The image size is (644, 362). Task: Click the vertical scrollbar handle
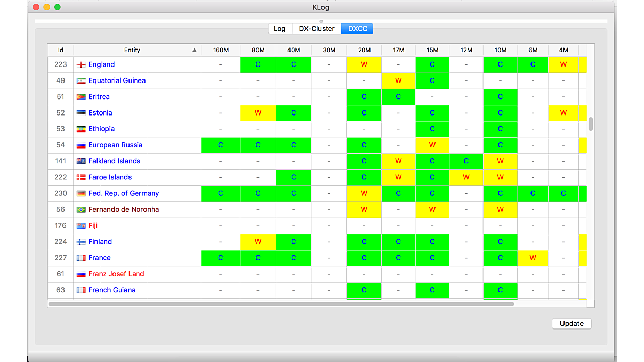pyautogui.click(x=591, y=124)
